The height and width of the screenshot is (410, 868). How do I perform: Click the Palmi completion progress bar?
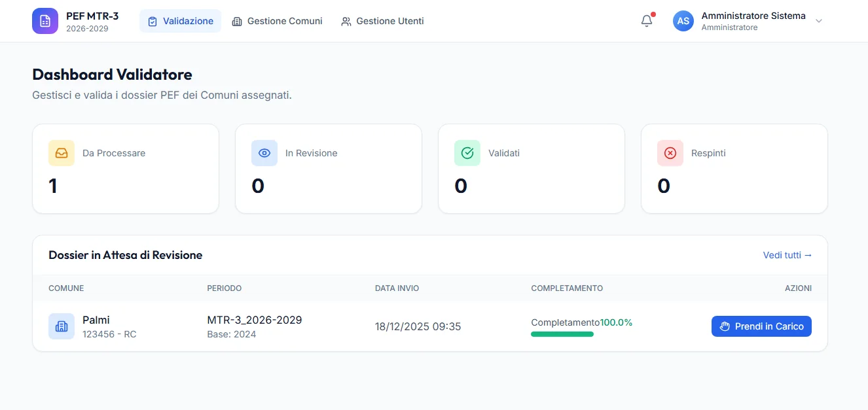click(562, 334)
